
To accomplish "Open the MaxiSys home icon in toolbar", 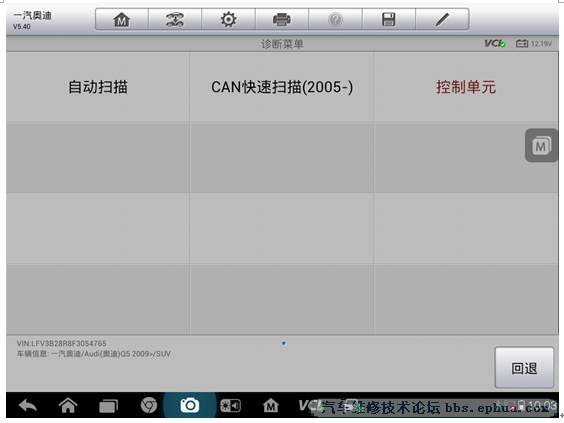I will [122, 19].
